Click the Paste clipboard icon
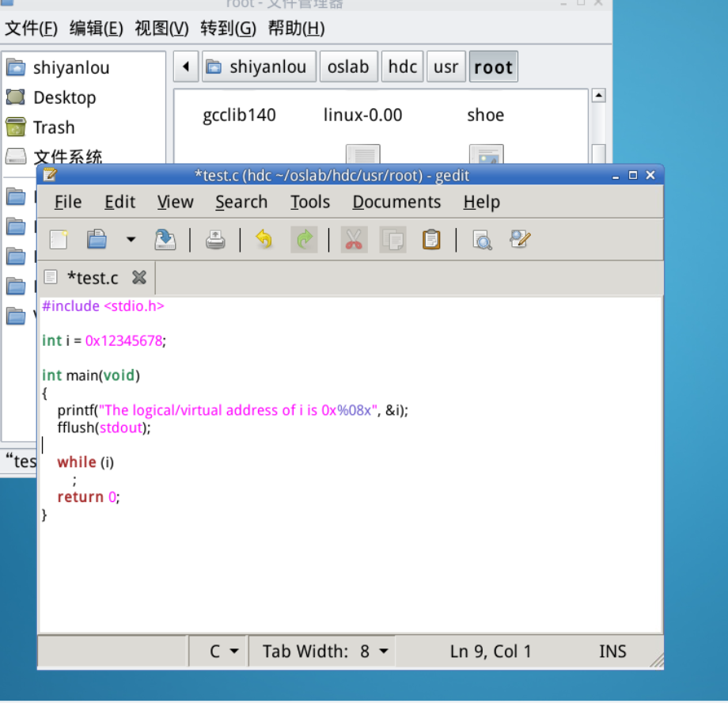 pos(431,240)
